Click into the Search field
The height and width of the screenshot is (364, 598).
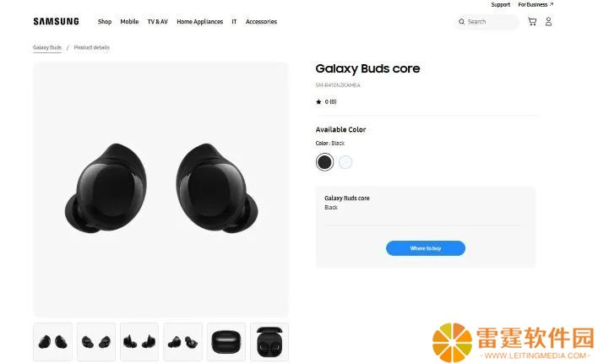point(487,22)
